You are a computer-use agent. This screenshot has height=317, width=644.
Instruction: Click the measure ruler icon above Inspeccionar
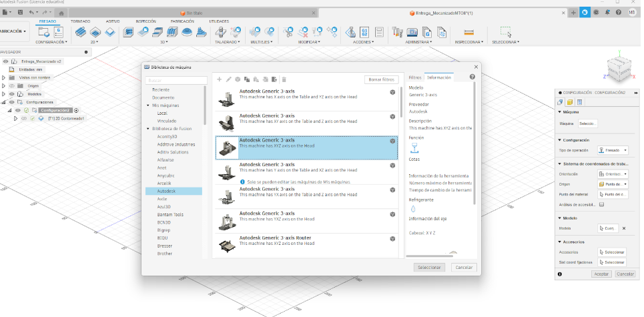(x=468, y=31)
